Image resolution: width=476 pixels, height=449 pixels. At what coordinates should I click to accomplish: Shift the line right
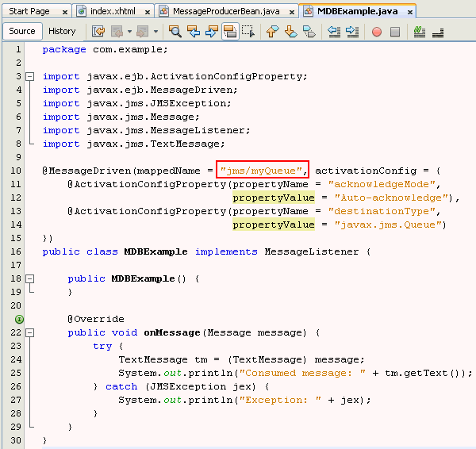tap(352, 32)
